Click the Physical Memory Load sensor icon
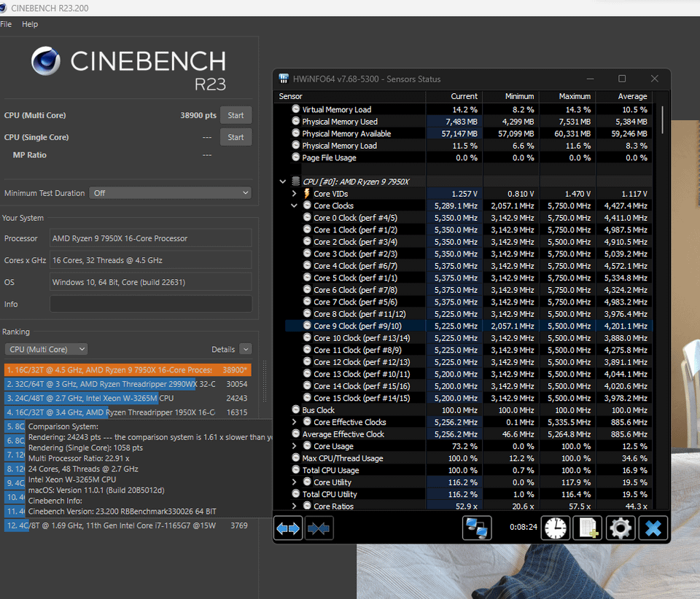 (x=295, y=145)
